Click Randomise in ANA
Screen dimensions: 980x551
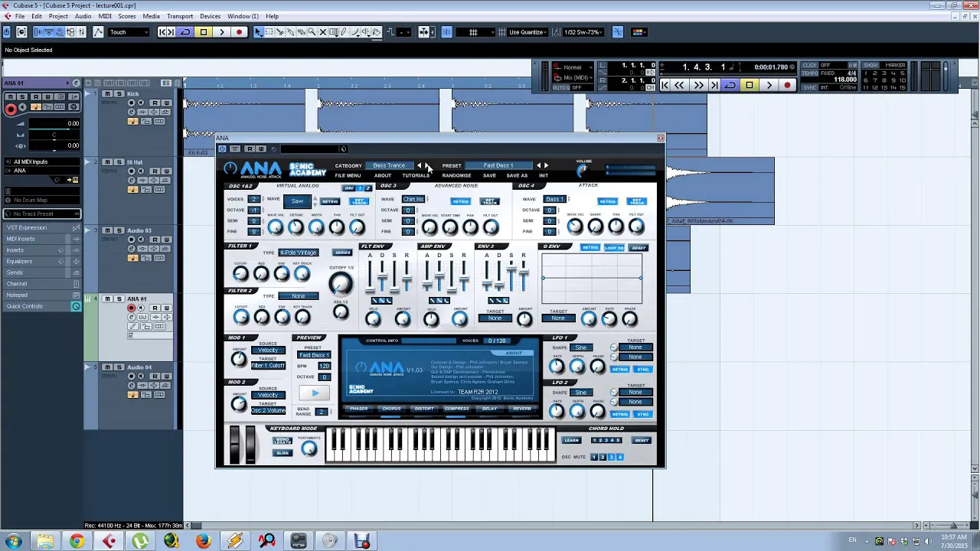tap(456, 175)
